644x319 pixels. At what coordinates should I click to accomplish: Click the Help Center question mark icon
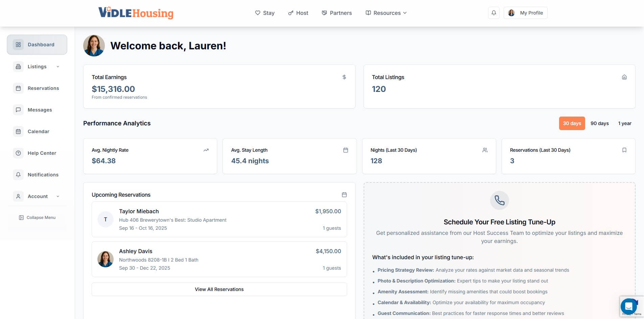pyautogui.click(x=18, y=153)
